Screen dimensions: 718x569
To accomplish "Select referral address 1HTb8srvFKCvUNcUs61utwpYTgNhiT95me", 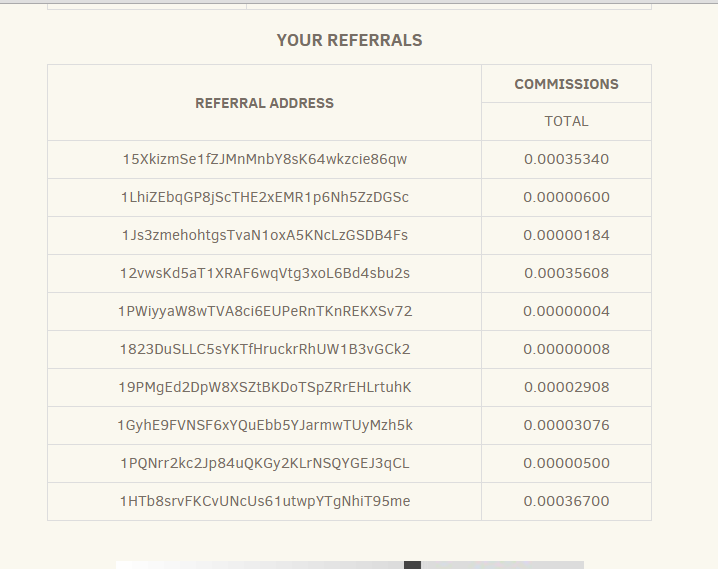I will [265, 502].
